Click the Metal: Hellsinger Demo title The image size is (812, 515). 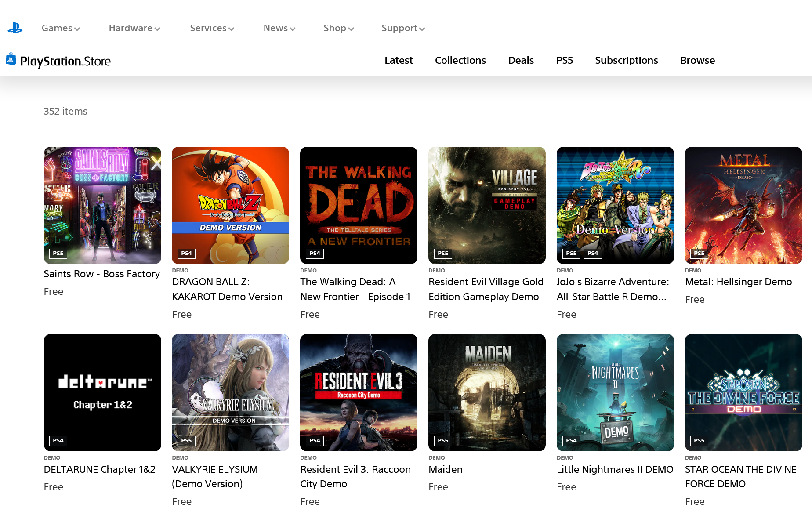pyautogui.click(x=739, y=282)
